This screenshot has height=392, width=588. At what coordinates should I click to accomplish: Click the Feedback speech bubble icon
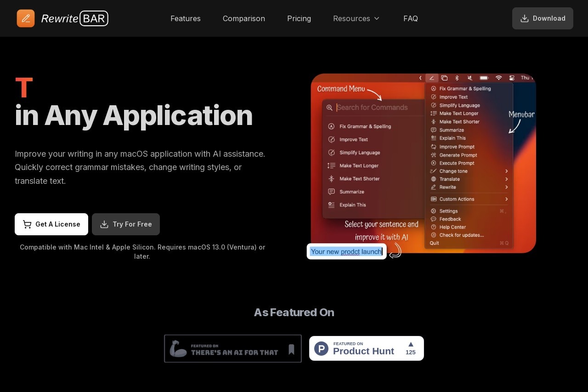point(433,219)
